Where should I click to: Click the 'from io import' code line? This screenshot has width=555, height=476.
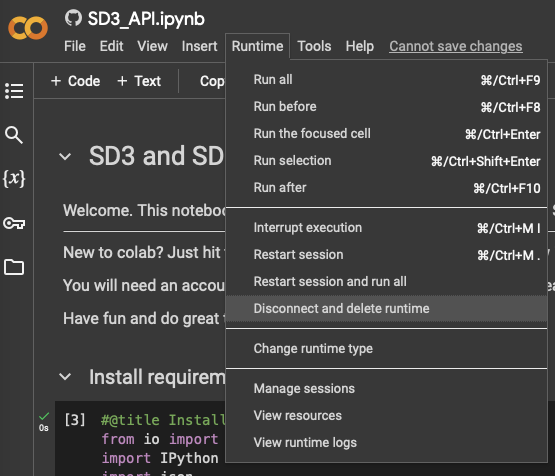pos(160,439)
